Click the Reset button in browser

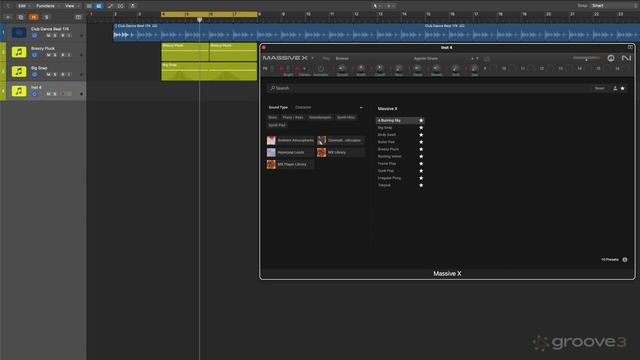pyautogui.click(x=599, y=88)
